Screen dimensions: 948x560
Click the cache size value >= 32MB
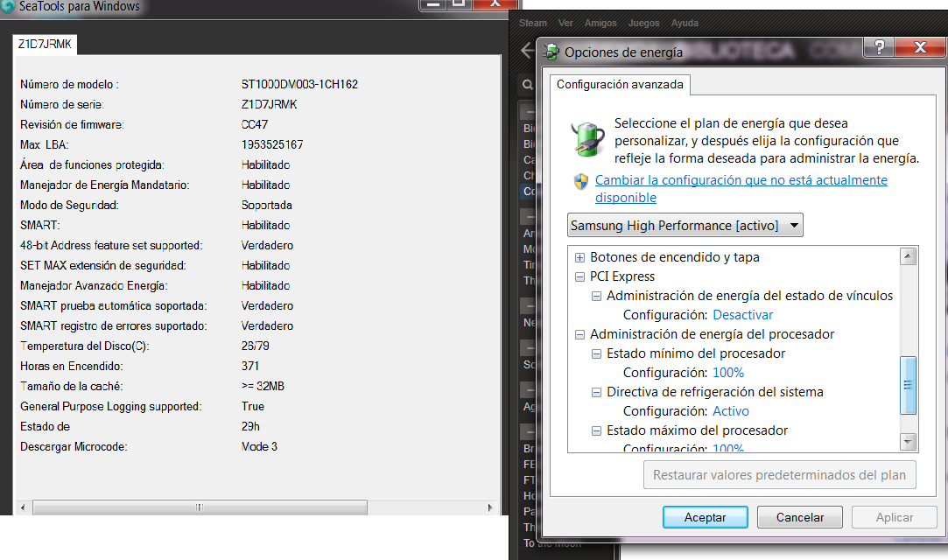[x=263, y=386]
